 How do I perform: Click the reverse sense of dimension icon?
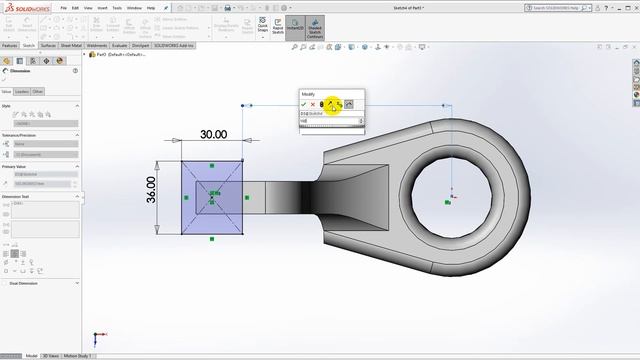[330, 104]
